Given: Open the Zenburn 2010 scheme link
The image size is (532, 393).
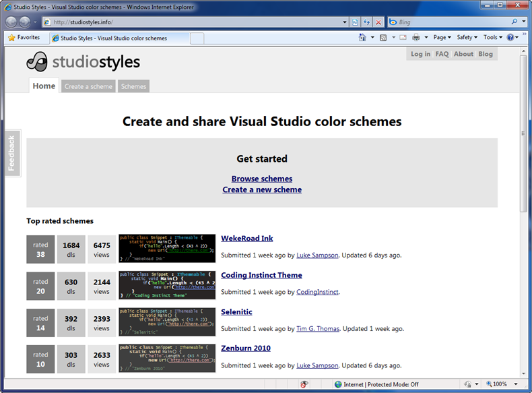Looking at the screenshot, I should click(x=246, y=348).
